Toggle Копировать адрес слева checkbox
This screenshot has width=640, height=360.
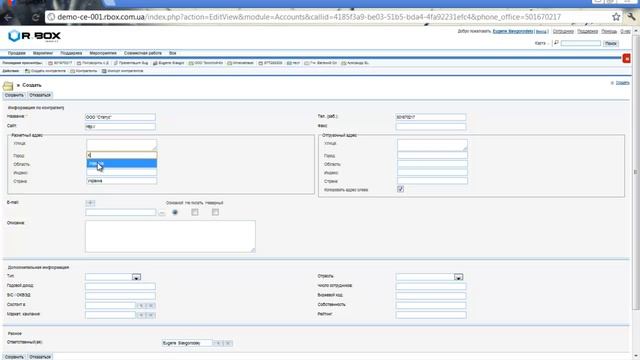400,189
